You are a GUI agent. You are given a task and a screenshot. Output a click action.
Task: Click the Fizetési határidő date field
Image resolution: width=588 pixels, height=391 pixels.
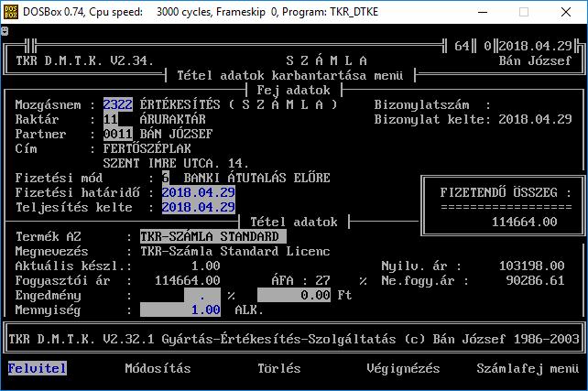[199, 192]
